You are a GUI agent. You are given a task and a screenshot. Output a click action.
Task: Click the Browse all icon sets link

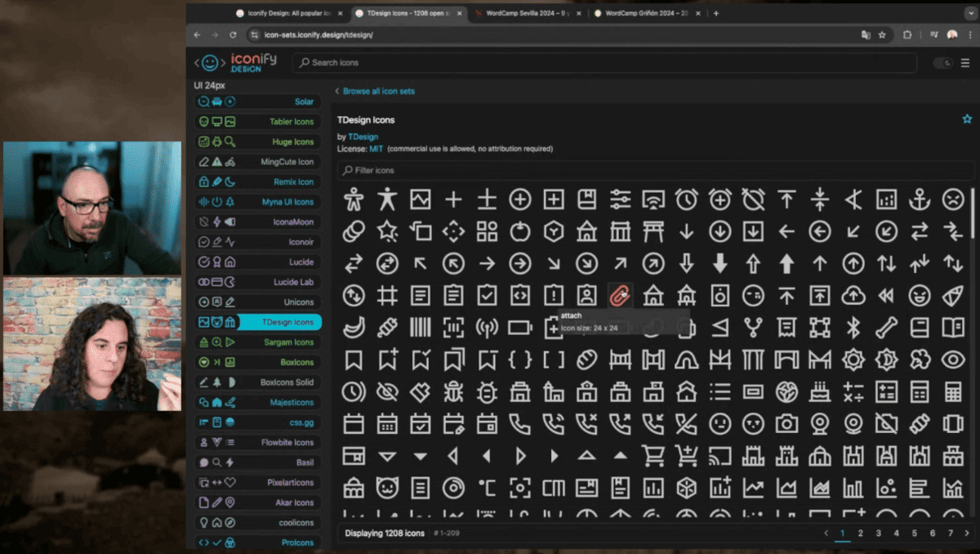(378, 92)
